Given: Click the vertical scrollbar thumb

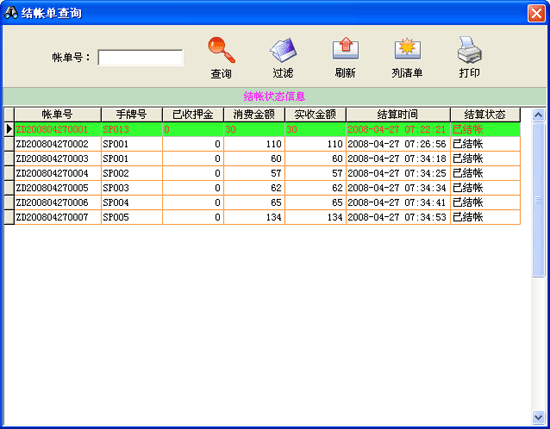Looking at the screenshot, I should coord(538,200).
